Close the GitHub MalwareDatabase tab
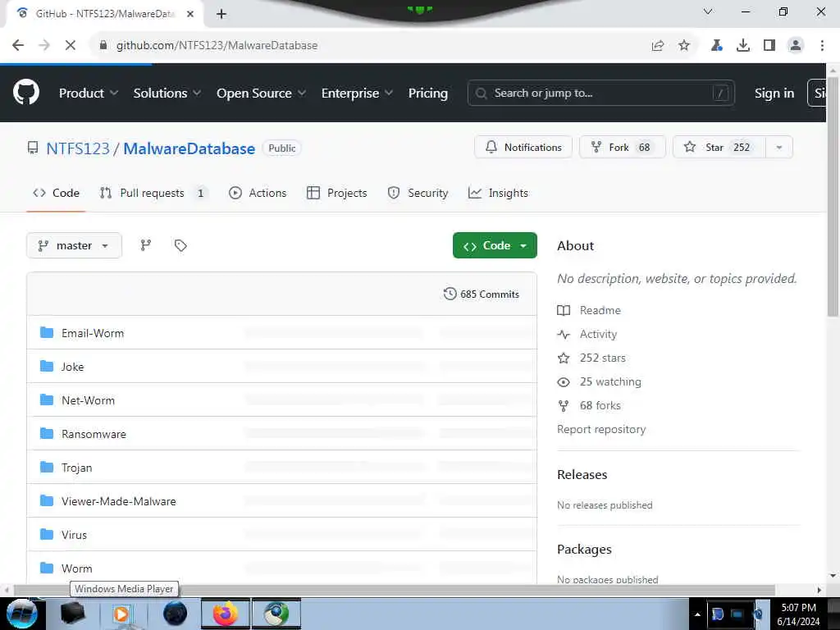Image resolution: width=840 pixels, height=630 pixels. point(190,14)
